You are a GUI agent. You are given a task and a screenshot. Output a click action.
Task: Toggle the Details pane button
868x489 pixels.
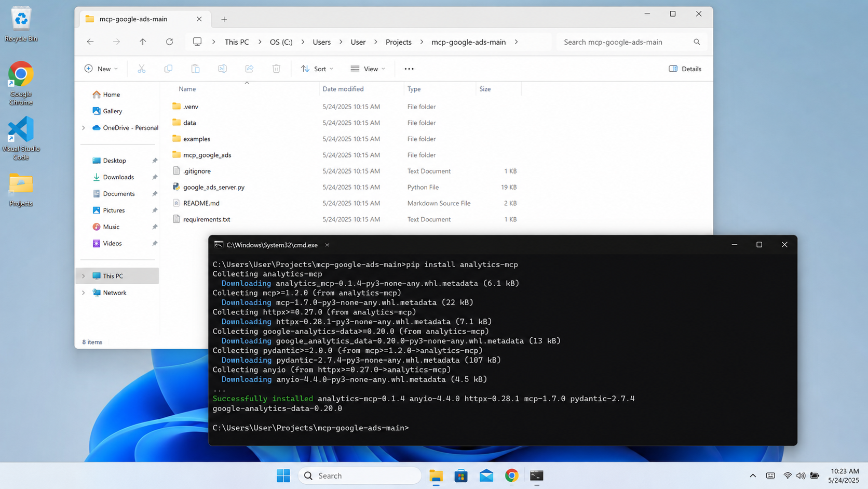[x=685, y=69]
